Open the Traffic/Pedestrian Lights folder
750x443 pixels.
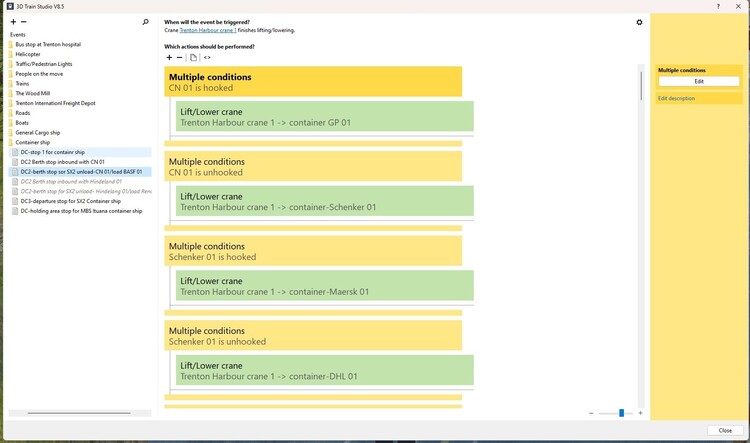coord(44,64)
